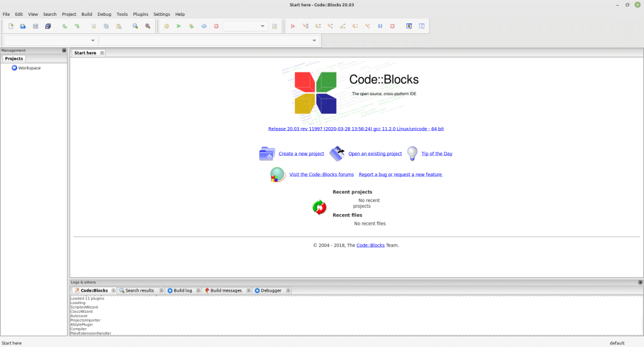The height and width of the screenshot is (347, 644).
Task: Click the Cut scissors icon
Action: (x=94, y=26)
